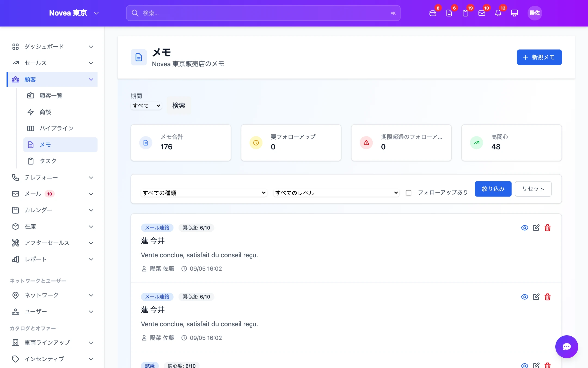Open the 期間 すべて dropdown
Screen dimensions: 588x368
tap(146, 105)
